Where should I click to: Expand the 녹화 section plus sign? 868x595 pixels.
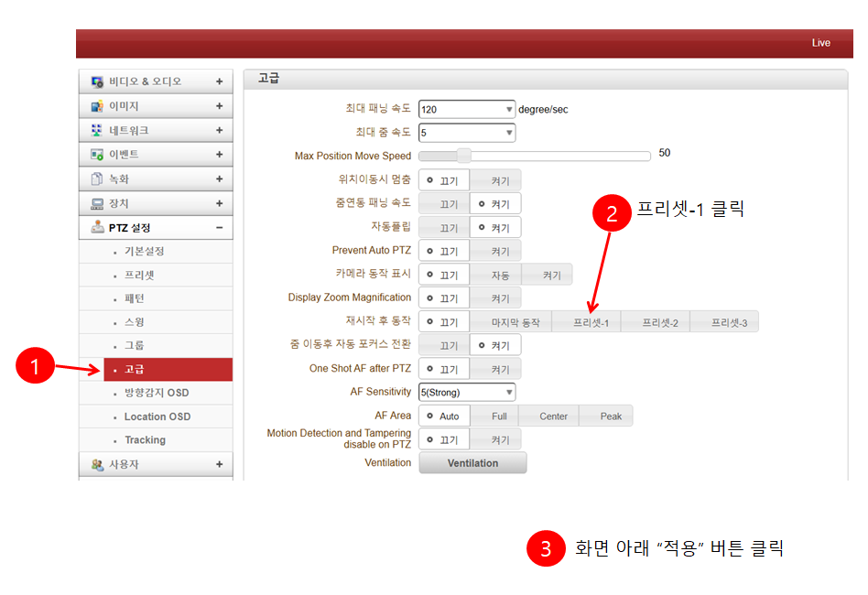pyautogui.click(x=219, y=178)
